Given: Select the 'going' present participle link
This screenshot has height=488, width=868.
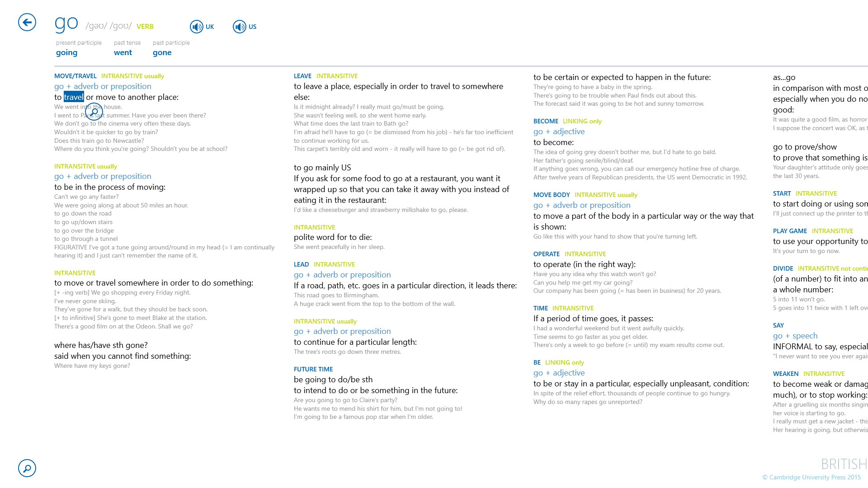Looking at the screenshot, I should (66, 52).
